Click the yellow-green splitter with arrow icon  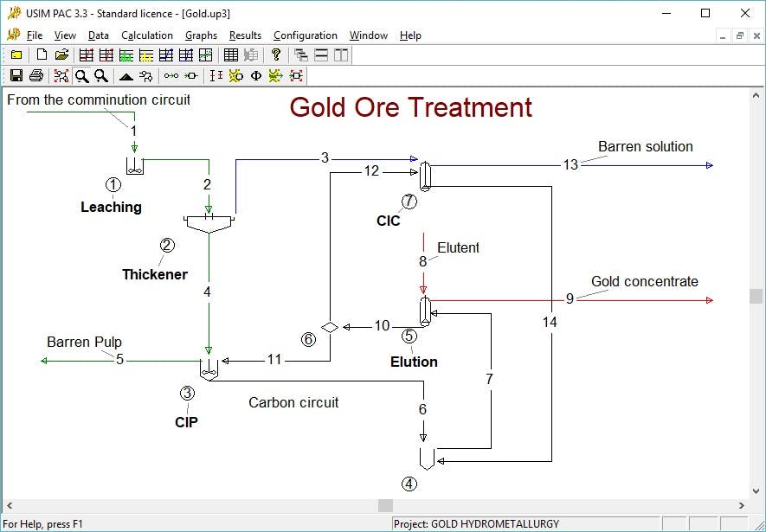tap(275, 75)
